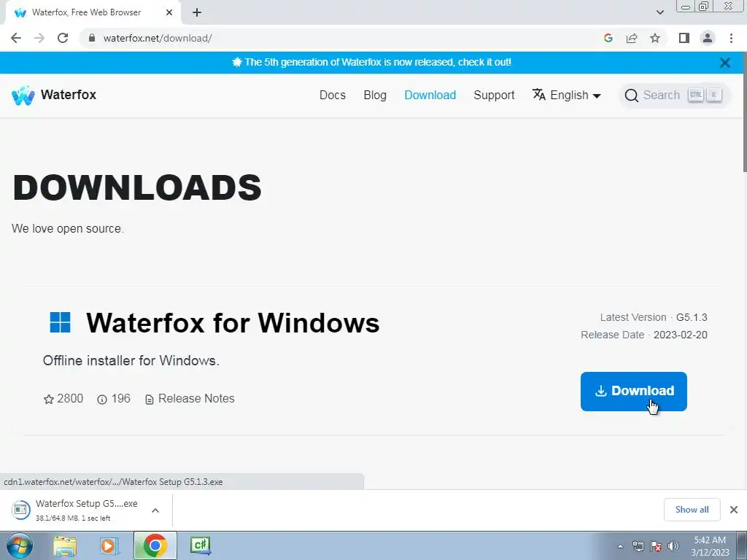Open the browser side panel icon

[684, 38]
